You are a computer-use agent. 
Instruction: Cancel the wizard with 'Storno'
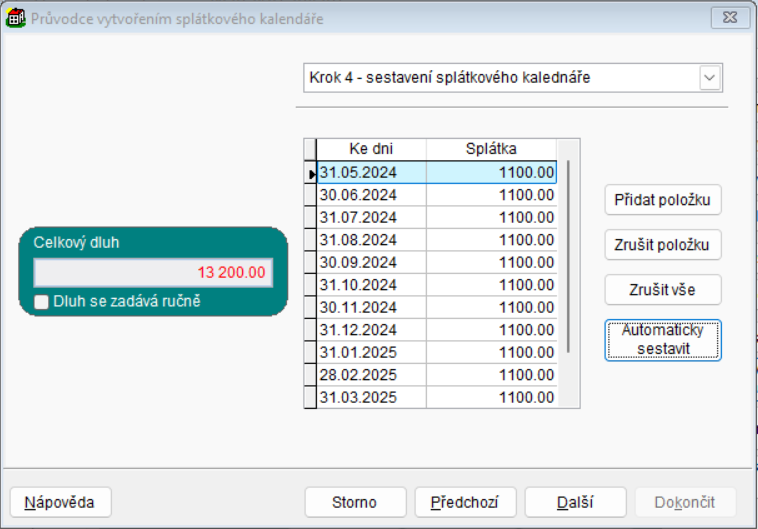(355, 501)
